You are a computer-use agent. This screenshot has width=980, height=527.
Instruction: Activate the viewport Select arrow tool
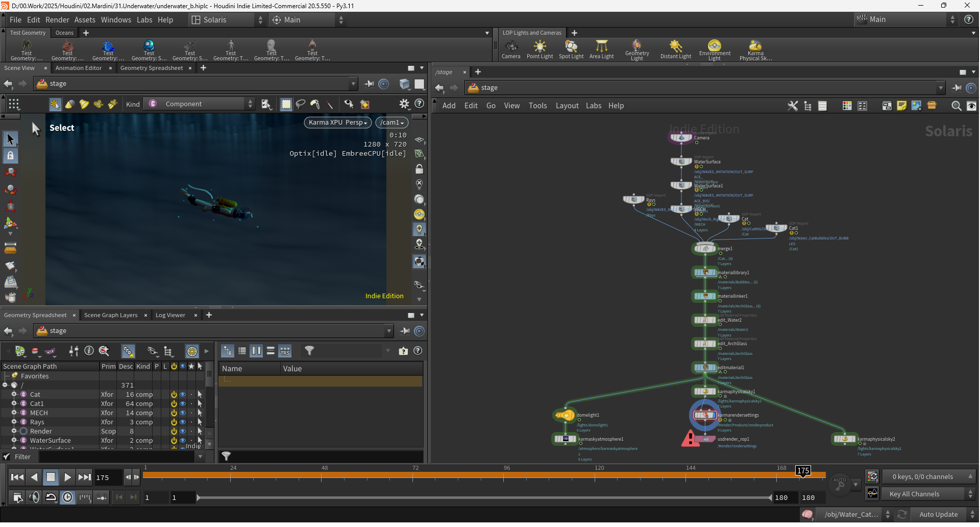coord(10,139)
